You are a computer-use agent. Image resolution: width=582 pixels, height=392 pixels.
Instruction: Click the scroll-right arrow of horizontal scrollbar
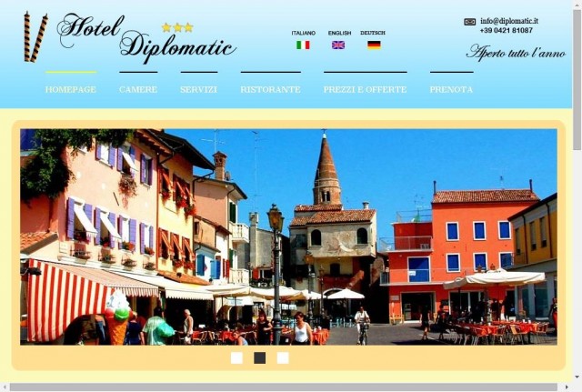pos(567,387)
